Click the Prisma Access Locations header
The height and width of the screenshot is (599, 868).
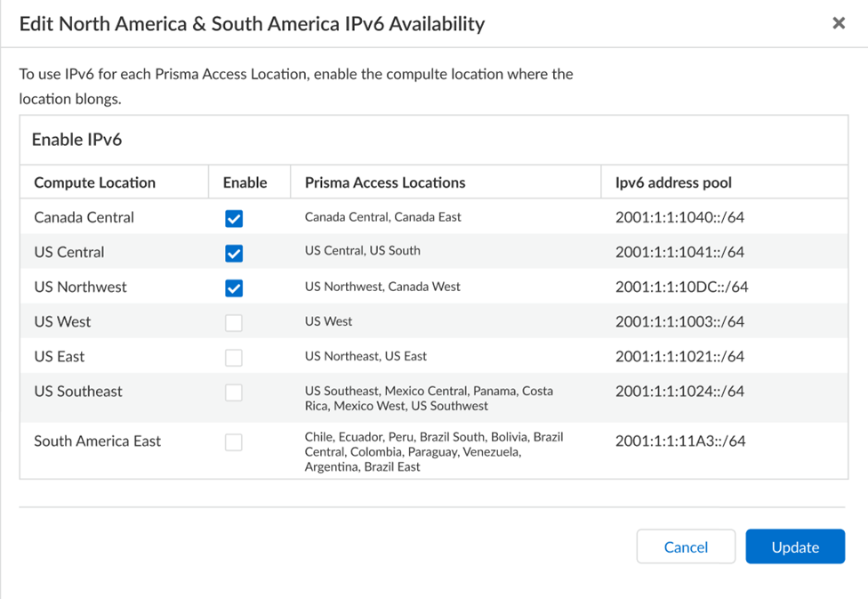pyautogui.click(x=385, y=182)
